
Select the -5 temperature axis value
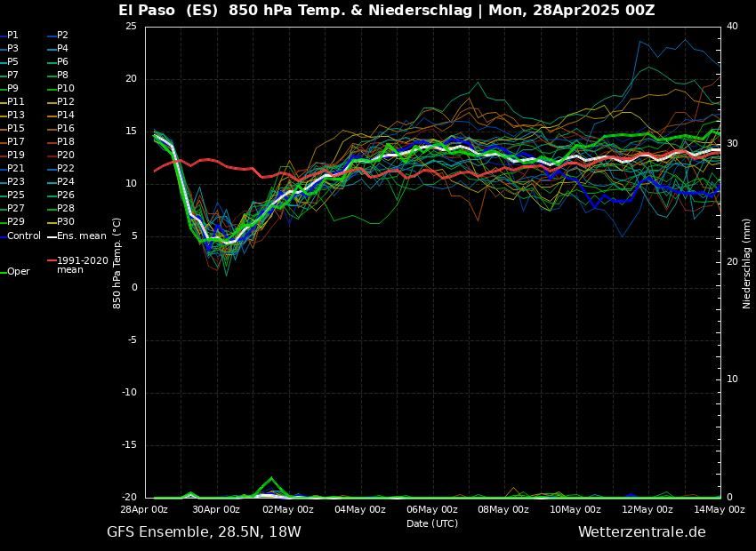133,340
